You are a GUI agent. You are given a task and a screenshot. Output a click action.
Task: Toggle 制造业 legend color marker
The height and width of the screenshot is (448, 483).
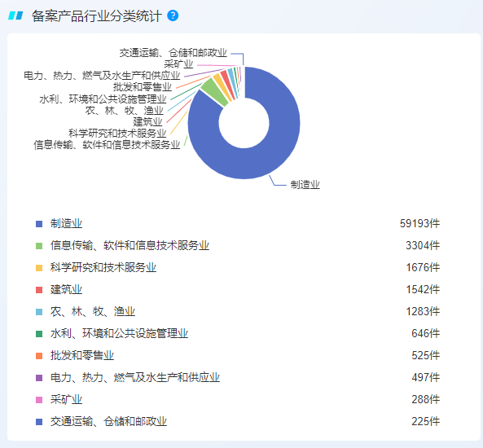pos(39,224)
